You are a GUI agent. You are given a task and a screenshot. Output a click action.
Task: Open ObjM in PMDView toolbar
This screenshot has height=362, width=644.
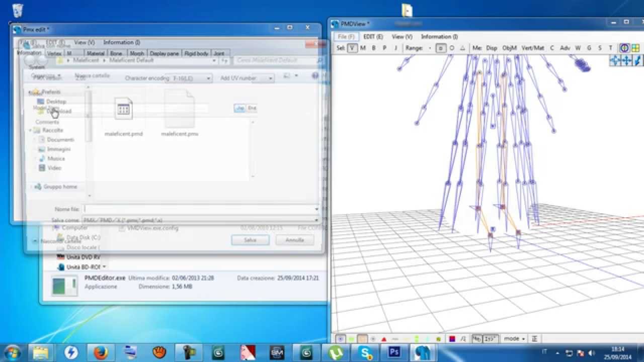pyautogui.click(x=510, y=48)
